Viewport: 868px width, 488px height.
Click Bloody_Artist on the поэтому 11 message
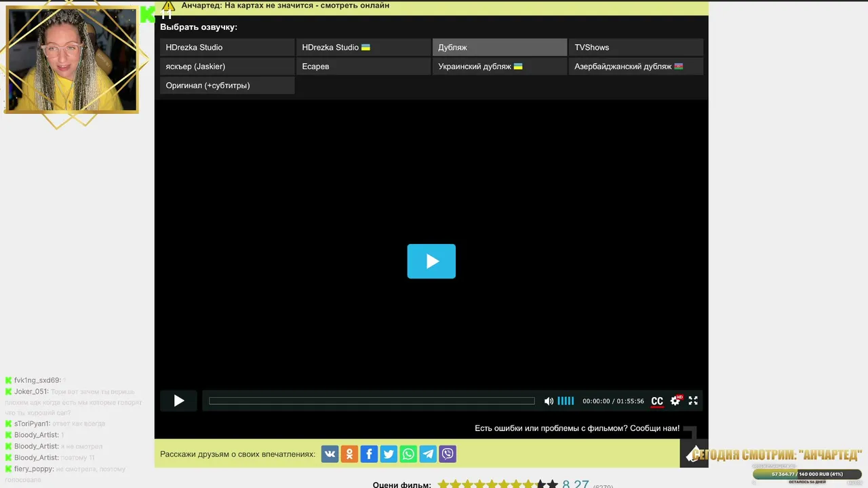click(x=37, y=457)
